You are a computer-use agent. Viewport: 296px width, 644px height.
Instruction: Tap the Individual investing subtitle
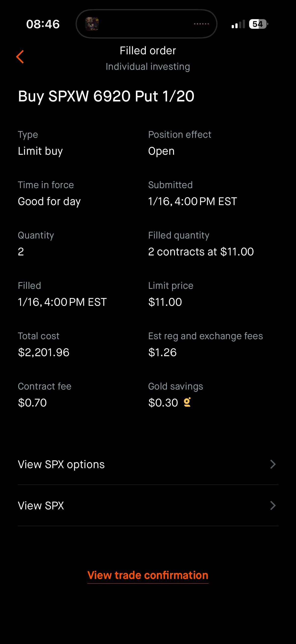point(148,67)
